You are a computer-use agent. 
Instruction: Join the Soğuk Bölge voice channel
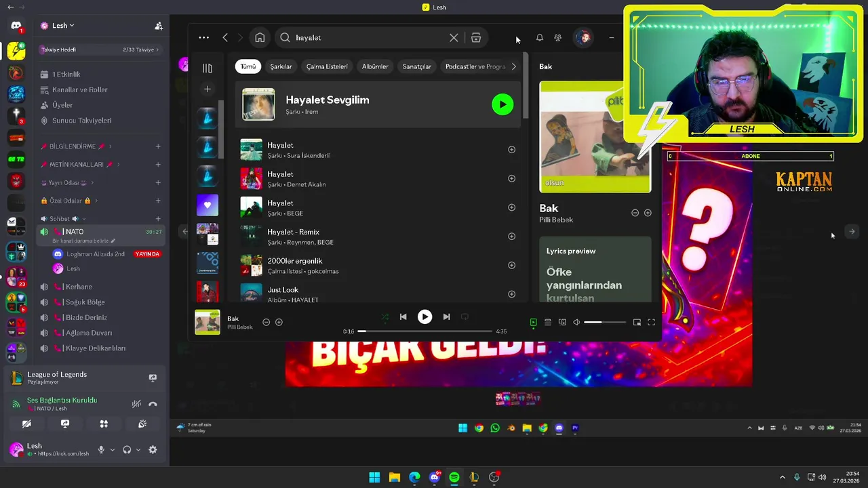[100, 302]
